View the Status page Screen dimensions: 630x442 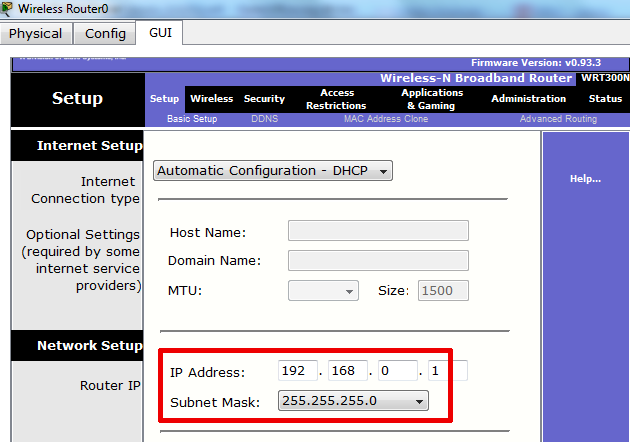pos(605,99)
